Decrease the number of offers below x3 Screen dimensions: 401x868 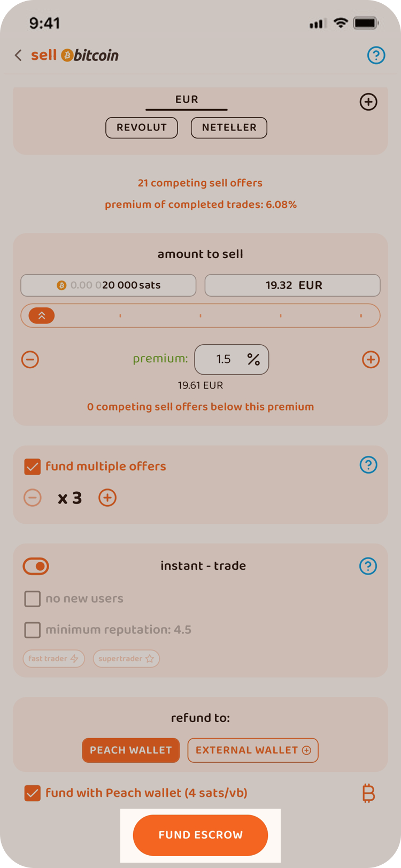tap(33, 498)
